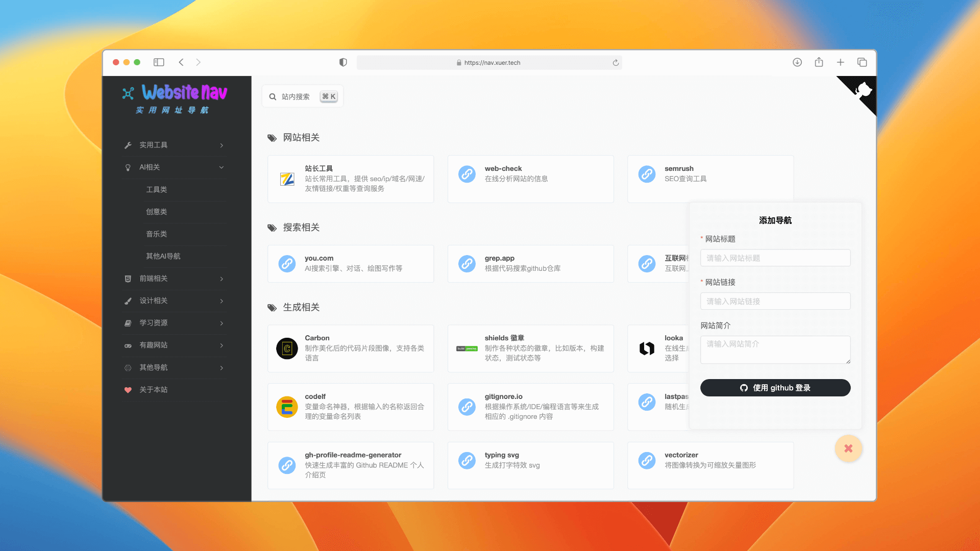Viewport: 980px width, 551px height.
Task: Click the Safari sidebar toggle icon
Action: [x=159, y=62]
